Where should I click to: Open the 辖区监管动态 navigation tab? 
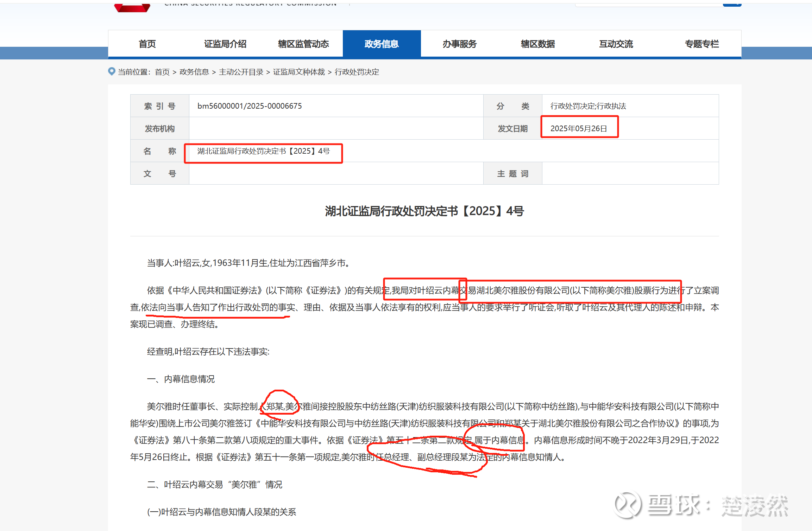click(x=303, y=44)
